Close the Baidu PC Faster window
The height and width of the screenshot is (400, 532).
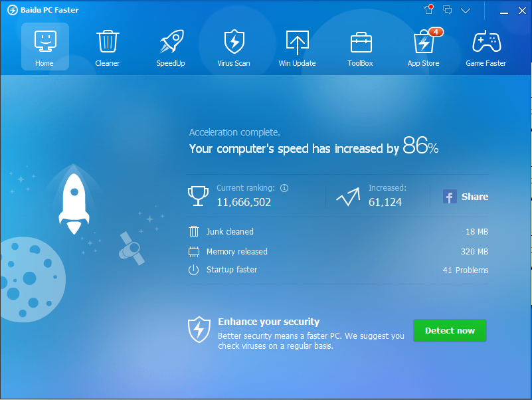[x=522, y=11]
